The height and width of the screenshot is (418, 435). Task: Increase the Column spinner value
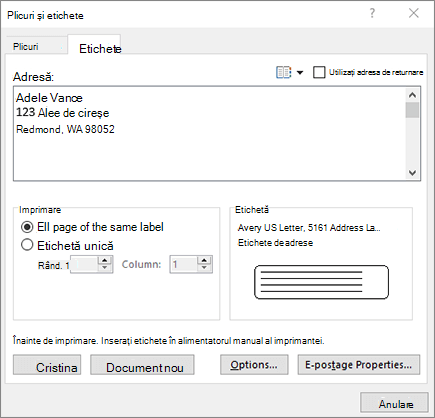[205, 260]
